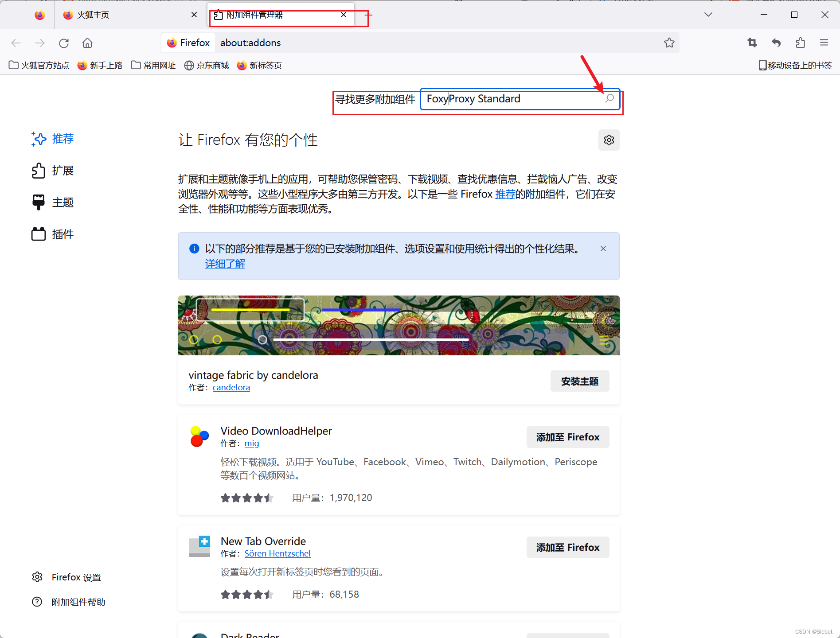Click the search magnifier in add-on search box
Screen dimensions: 840x638
[x=609, y=98]
